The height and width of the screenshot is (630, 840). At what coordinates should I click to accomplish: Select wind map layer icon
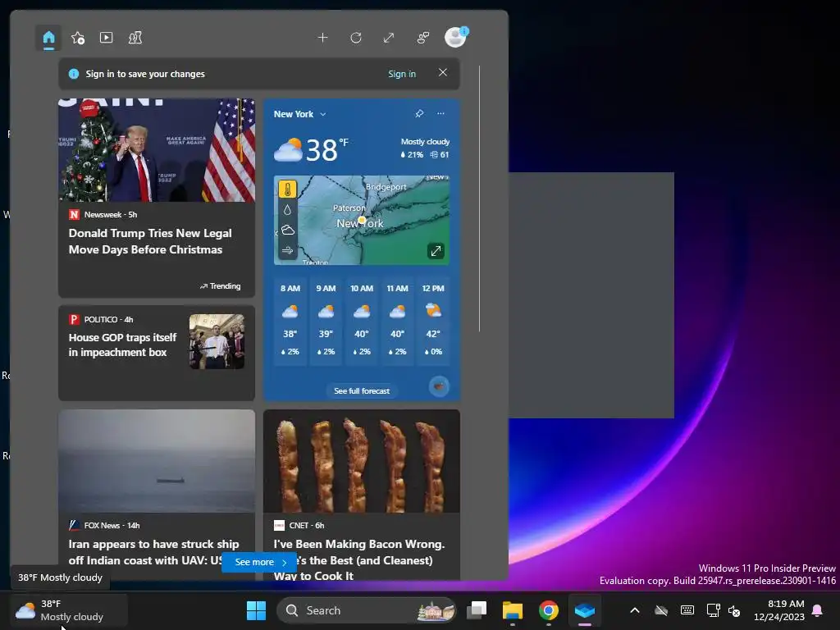coord(288,250)
